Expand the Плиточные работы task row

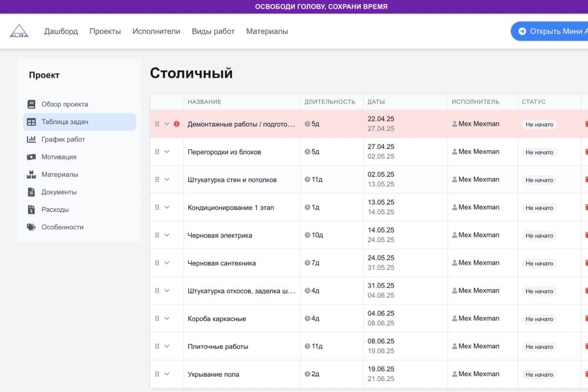click(x=167, y=346)
